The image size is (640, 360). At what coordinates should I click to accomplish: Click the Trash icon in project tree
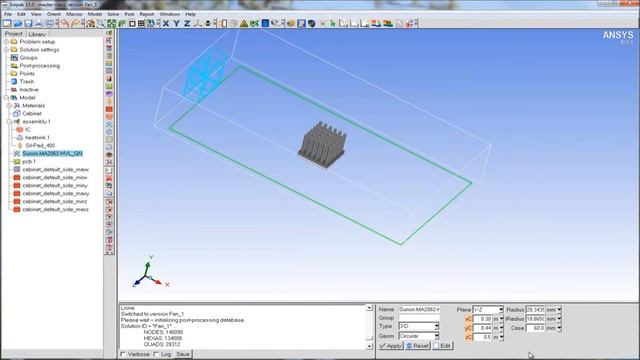(14, 82)
